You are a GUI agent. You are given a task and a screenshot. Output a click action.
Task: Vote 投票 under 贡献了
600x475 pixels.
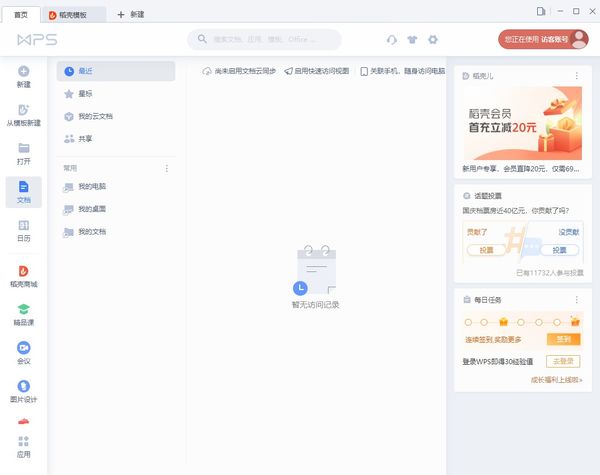tap(486, 250)
